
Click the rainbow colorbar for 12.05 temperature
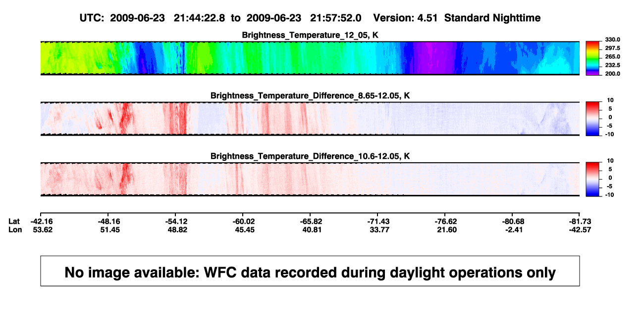[x=593, y=58]
